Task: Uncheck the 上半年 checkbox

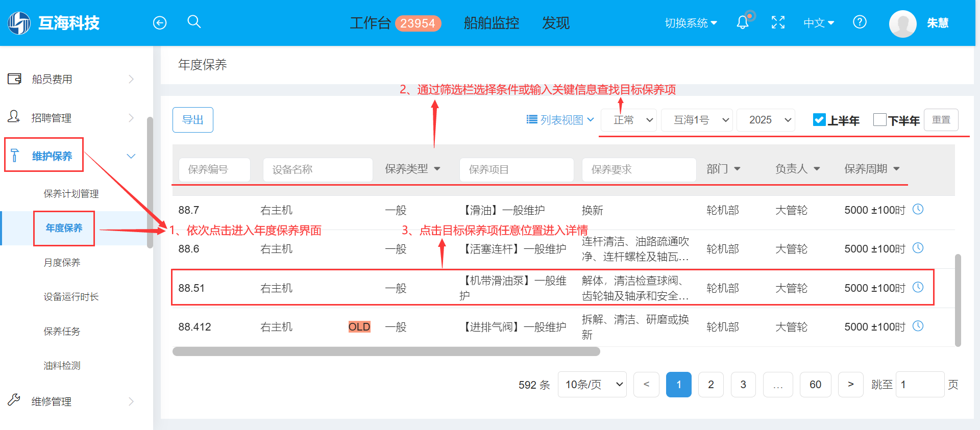Action: [819, 120]
